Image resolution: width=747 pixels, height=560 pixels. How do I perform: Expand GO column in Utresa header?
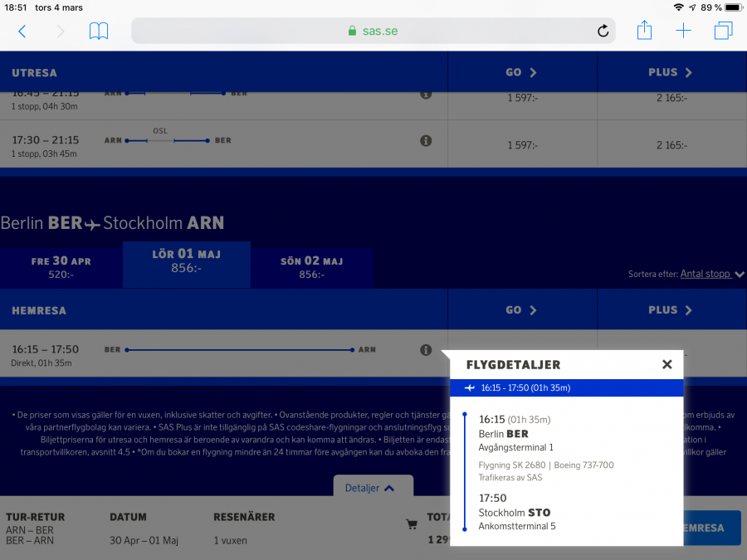(x=521, y=72)
